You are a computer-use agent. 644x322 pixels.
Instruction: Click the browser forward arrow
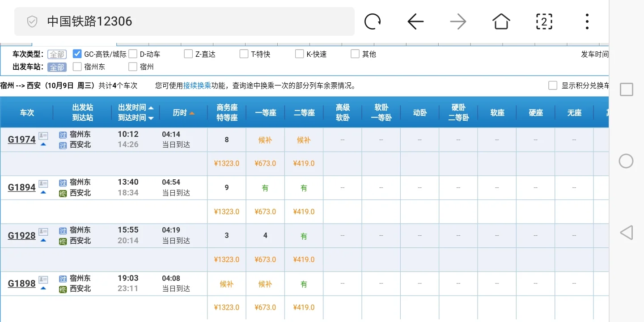458,21
